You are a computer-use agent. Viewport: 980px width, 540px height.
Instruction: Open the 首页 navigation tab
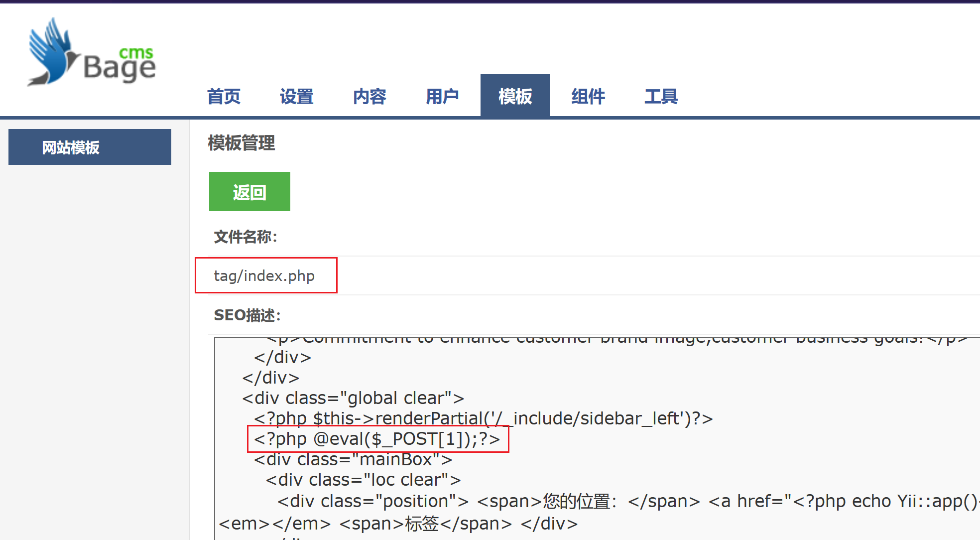click(224, 96)
